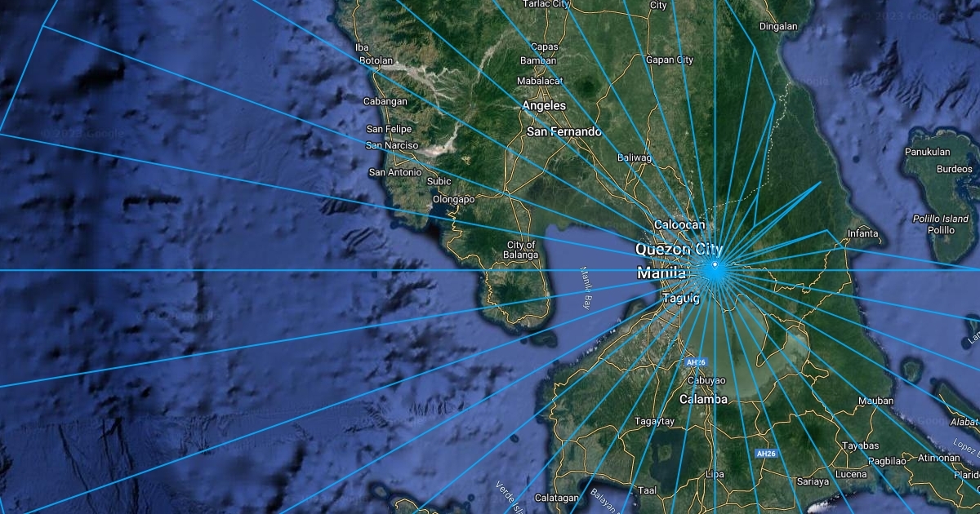Screen dimensions: 980x514
Task: Click the AH26 road shield near Lipa
Action: click(764, 453)
